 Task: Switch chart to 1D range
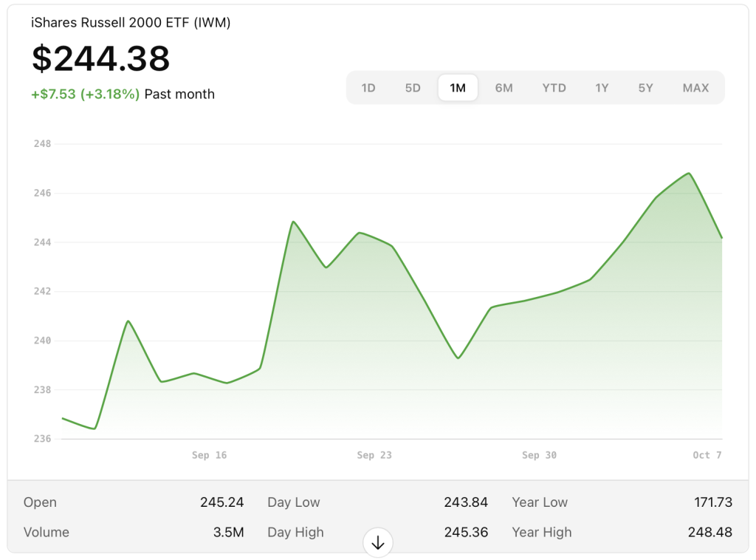[x=368, y=88]
